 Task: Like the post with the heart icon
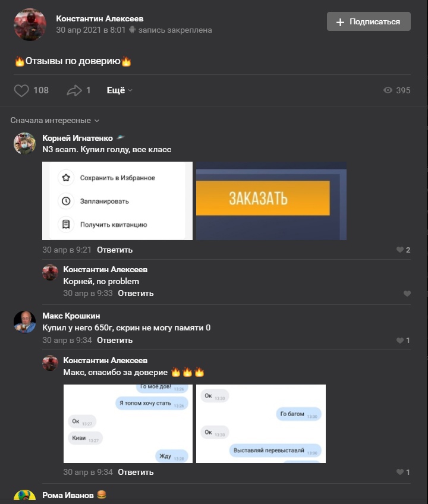pyautogui.click(x=21, y=90)
